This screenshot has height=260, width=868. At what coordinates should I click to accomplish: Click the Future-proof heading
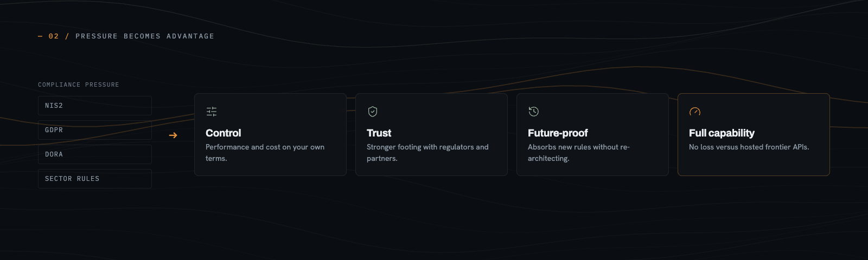[558, 133]
